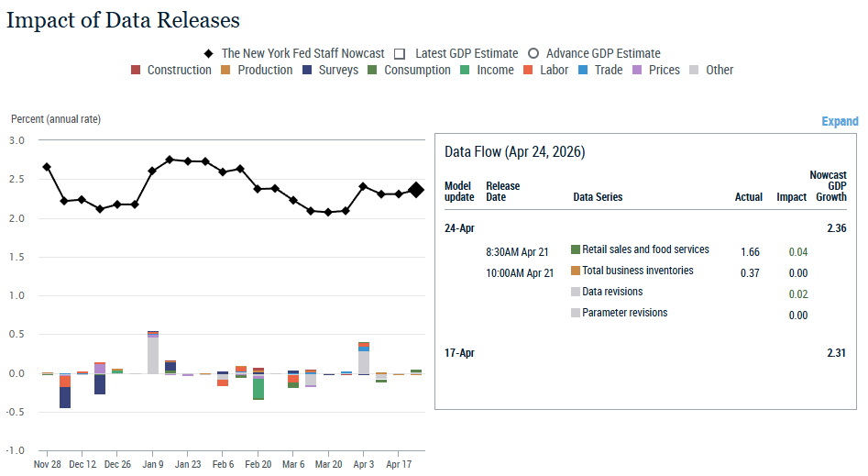Viewport: 868px width, 476px height.
Task: Click the Latest GDP Estimate square marker
Action: (400, 54)
